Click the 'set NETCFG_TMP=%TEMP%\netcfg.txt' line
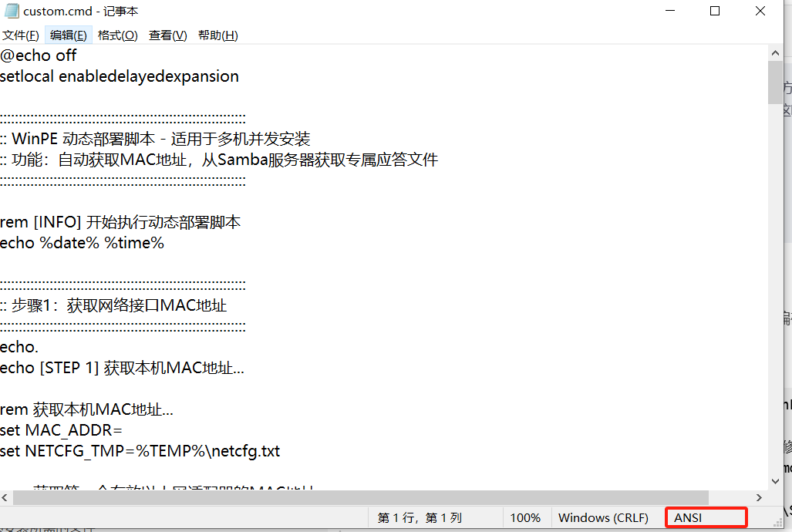792x532 pixels. pyautogui.click(x=140, y=451)
